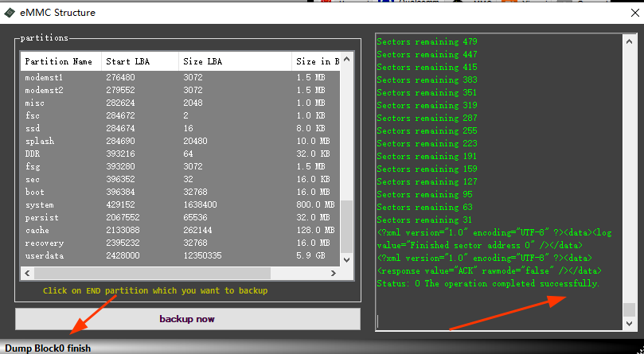Select the recovery partition
The height and width of the screenshot is (354, 644).
pyautogui.click(x=180, y=243)
